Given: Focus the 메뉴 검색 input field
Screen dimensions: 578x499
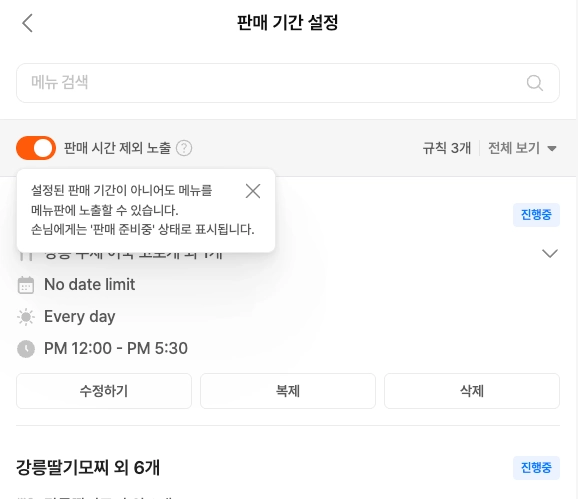Looking at the screenshot, I should pos(288,83).
